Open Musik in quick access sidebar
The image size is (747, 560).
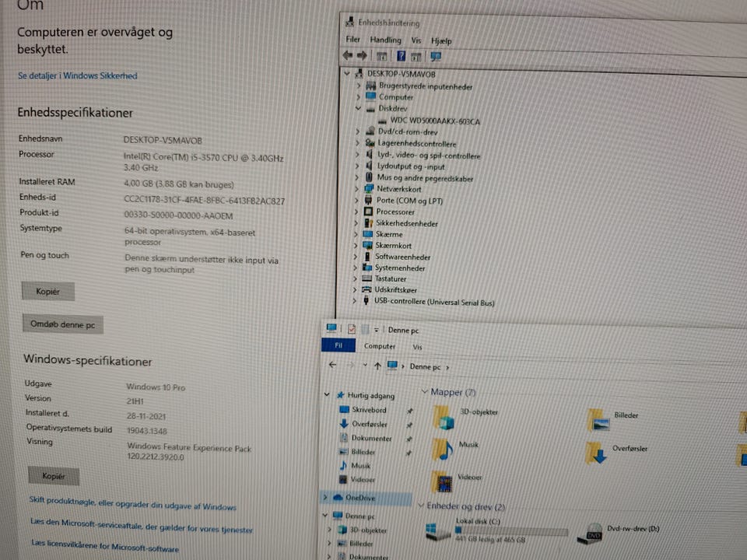click(x=360, y=466)
